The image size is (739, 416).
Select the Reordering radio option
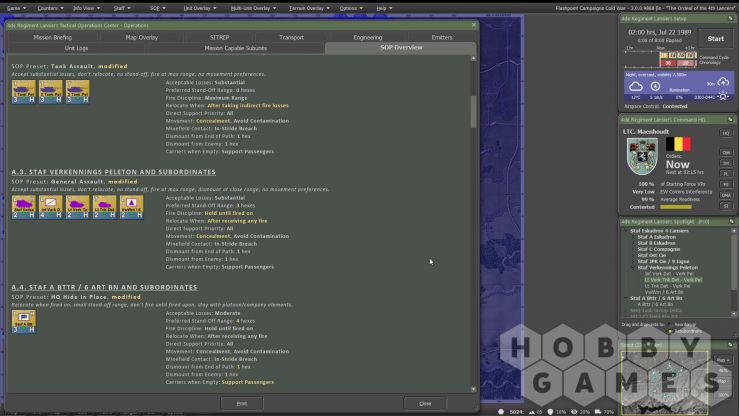670,325
